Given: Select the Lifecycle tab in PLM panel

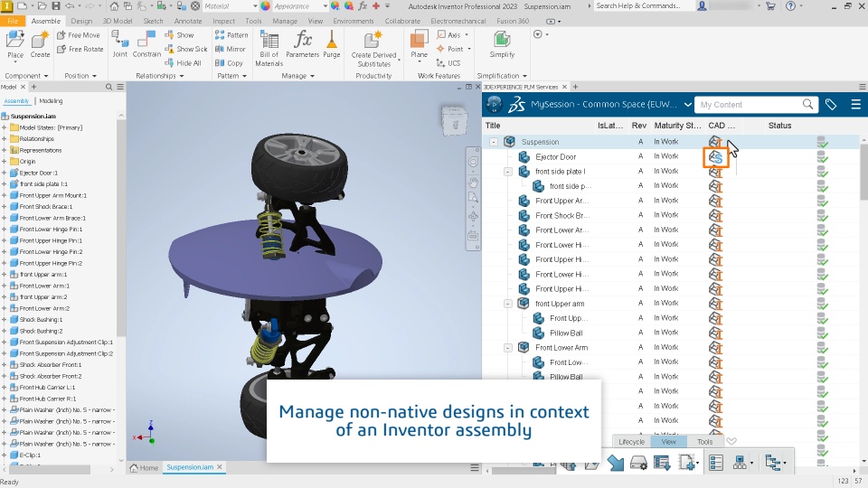Looking at the screenshot, I should click(632, 442).
